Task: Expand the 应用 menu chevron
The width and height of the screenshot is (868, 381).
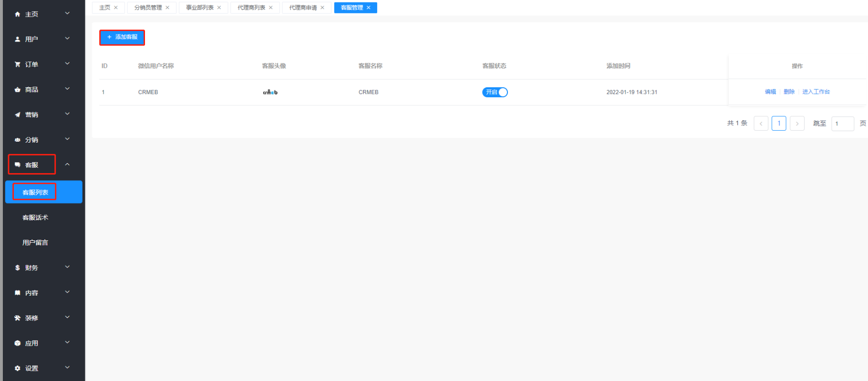Action: click(67, 342)
